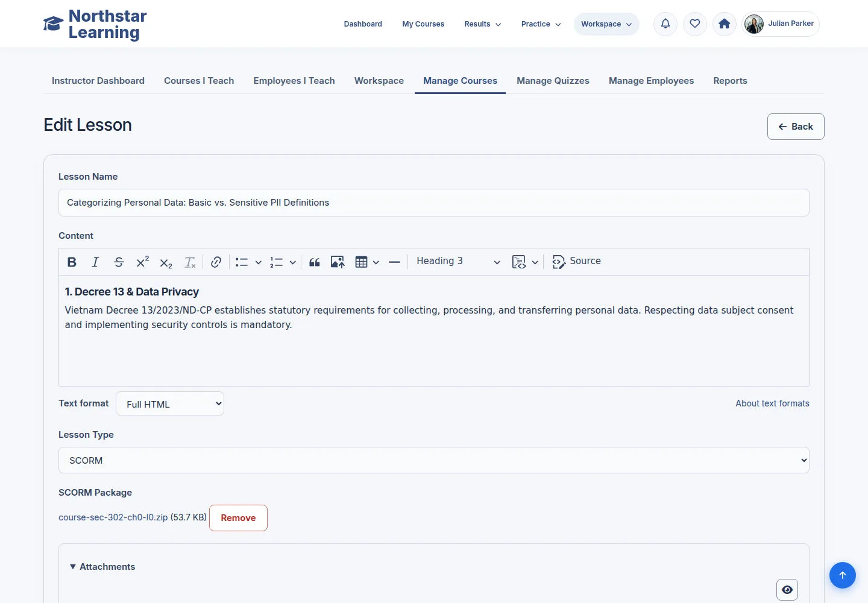The width and height of the screenshot is (868, 603).
Task: Apply superscript formatting
Action: 142,262
